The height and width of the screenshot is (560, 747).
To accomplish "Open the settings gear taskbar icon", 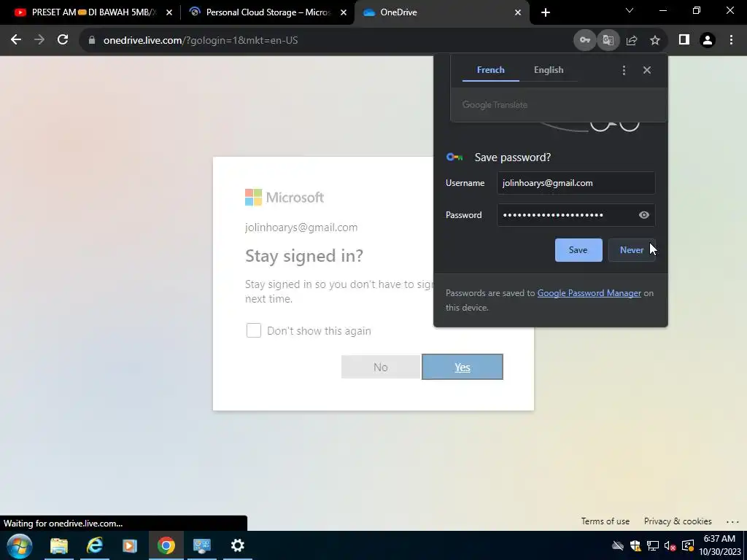I will pyautogui.click(x=237, y=545).
